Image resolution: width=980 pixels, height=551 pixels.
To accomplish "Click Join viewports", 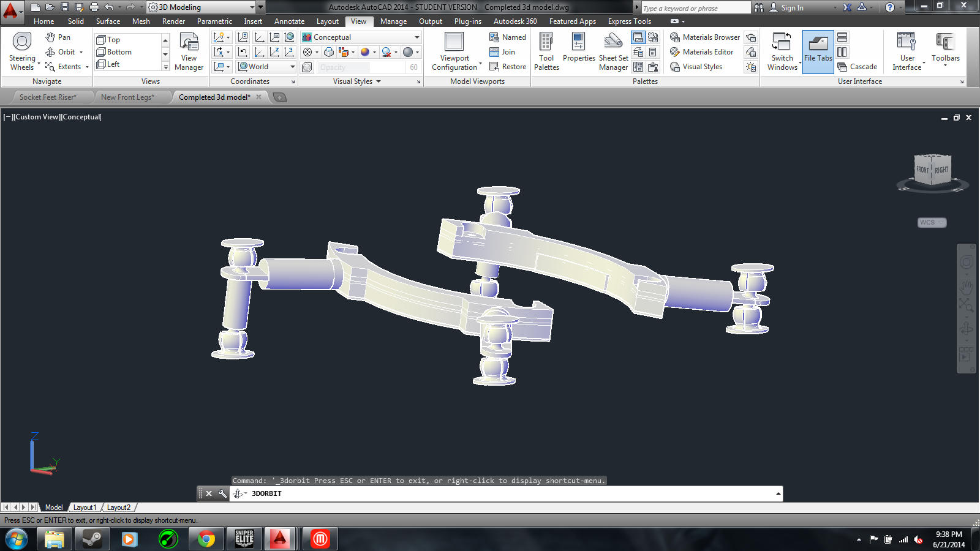I will point(502,52).
